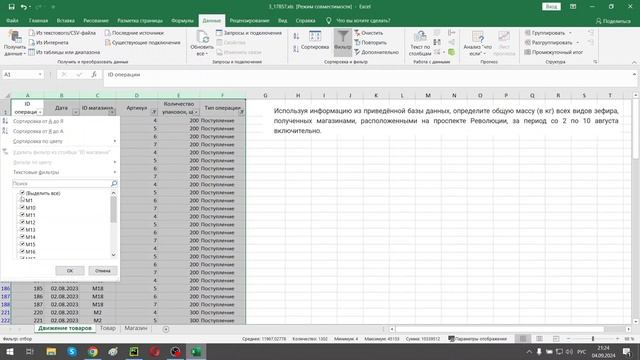Image resolution: width=640 pixels, height=360 pixels.
Task: Open Текст по столбцам wizard
Action: pos(420,43)
